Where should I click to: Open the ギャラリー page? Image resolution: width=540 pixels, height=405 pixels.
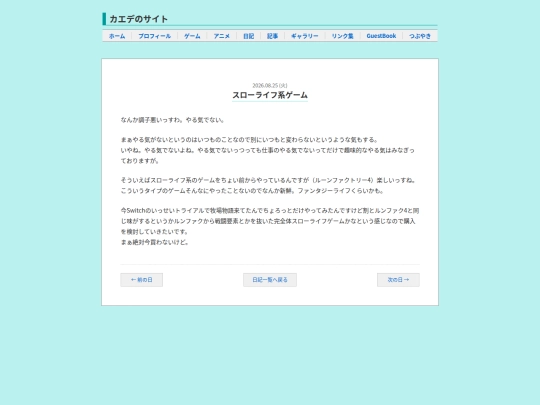(305, 36)
